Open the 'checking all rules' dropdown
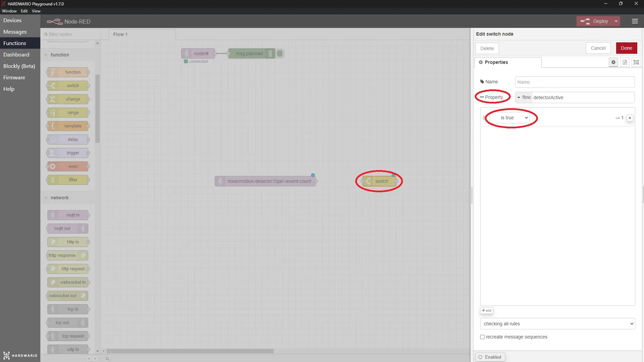The image size is (644, 362). click(557, 324)
